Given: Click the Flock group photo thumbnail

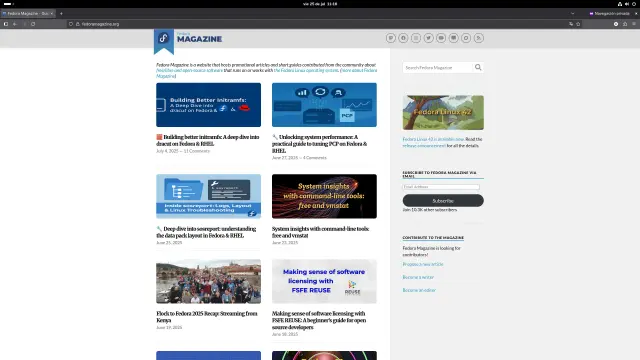Looking at the screenshot, I should point(208,281).
